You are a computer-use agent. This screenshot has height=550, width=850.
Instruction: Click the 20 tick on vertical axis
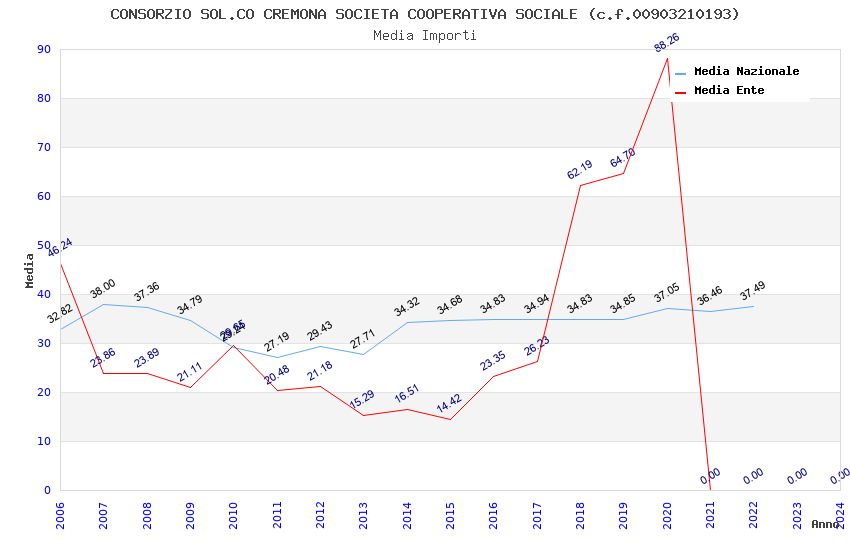pos(44,392)
